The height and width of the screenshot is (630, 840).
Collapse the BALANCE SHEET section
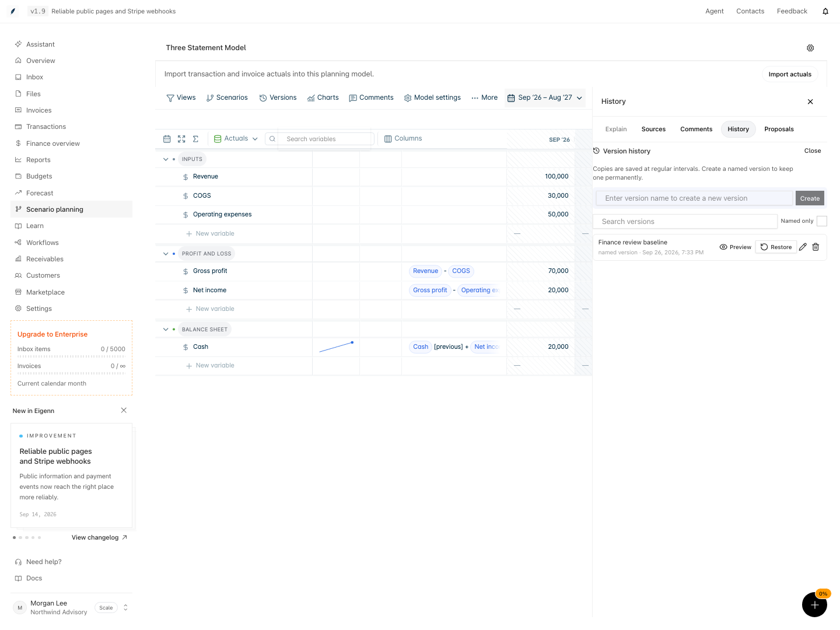pos(166,330)
